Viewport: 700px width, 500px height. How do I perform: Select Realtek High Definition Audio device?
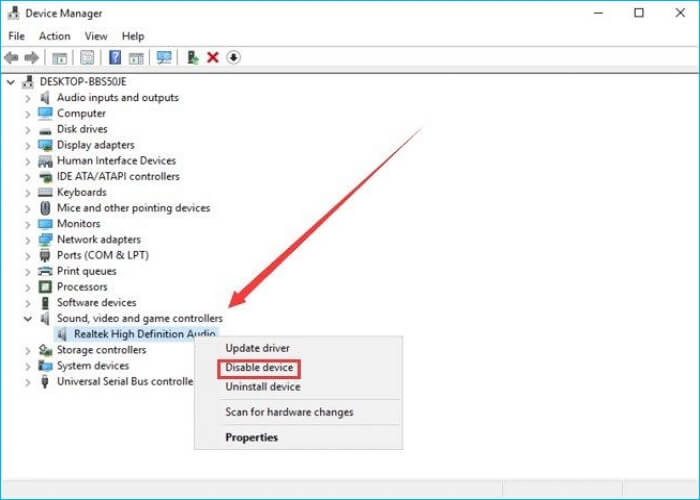point(145,334)
